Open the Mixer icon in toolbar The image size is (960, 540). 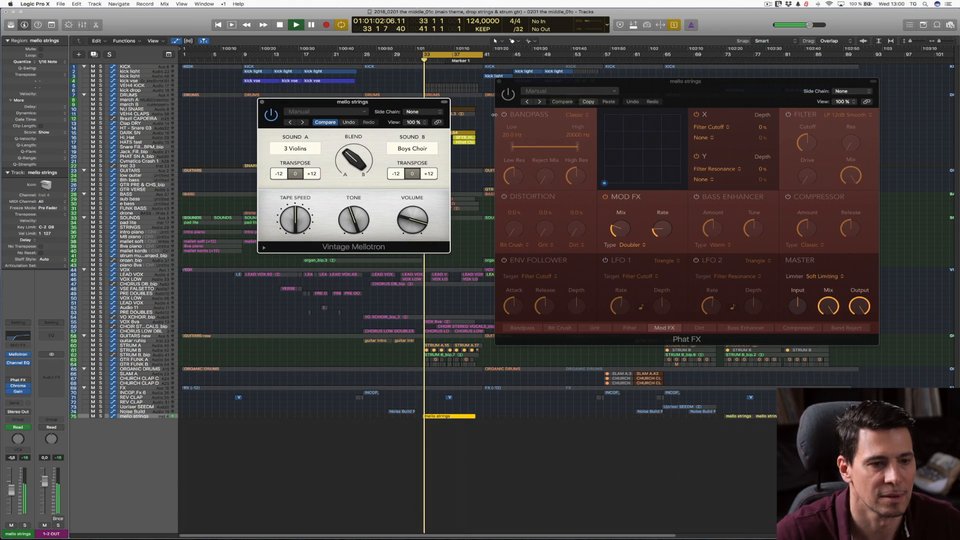[82, 25]
